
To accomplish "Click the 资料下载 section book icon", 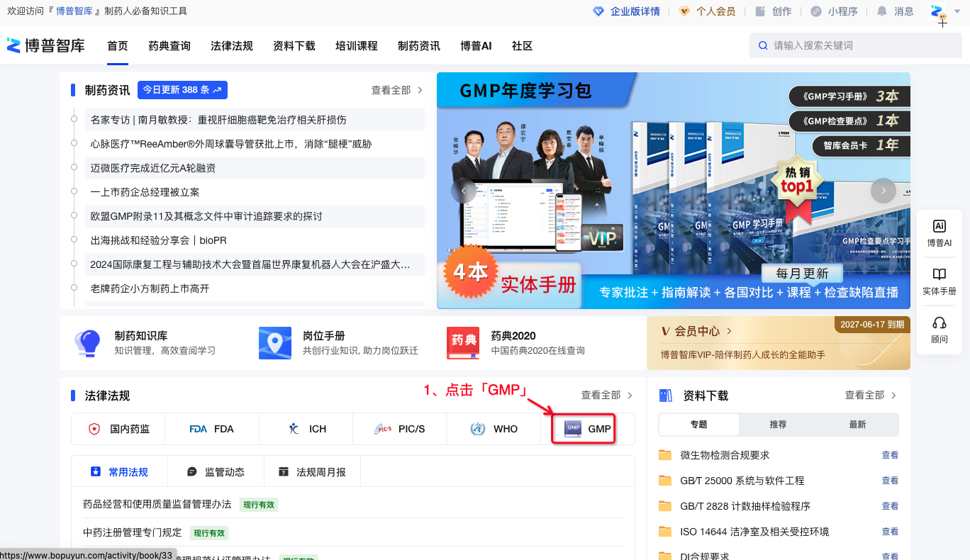I will click(x=666, y=396).
